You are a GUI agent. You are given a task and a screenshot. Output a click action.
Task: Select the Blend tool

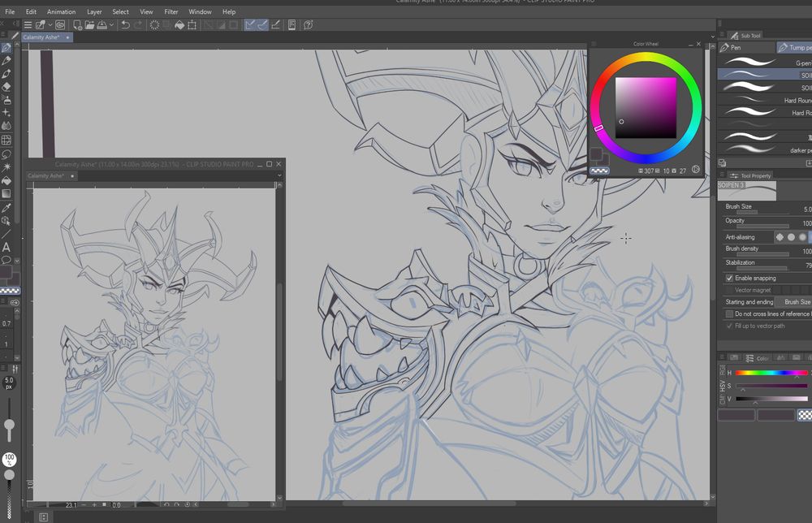(x=6, y=126)
